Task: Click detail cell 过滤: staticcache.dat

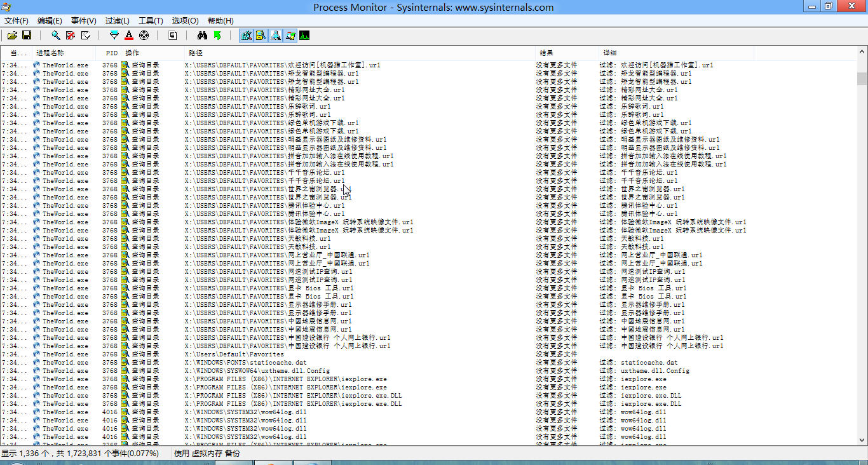Action: coord(639,362)
